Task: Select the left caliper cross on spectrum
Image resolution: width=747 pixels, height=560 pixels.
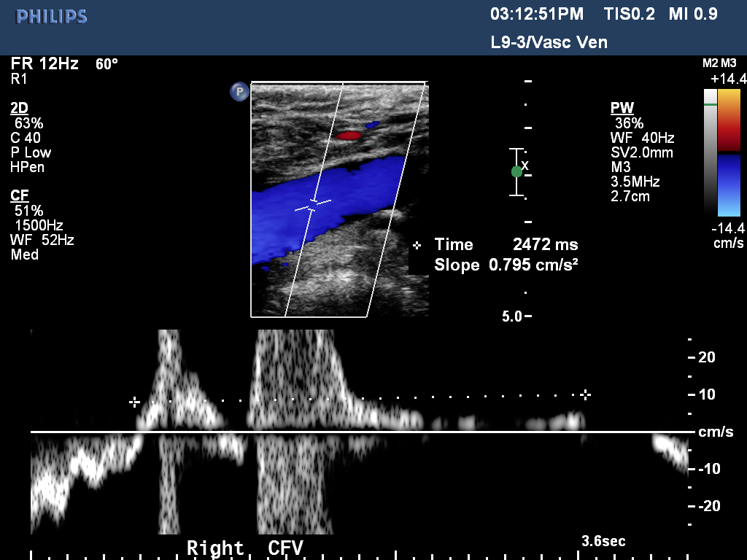Action: (134, 402)
